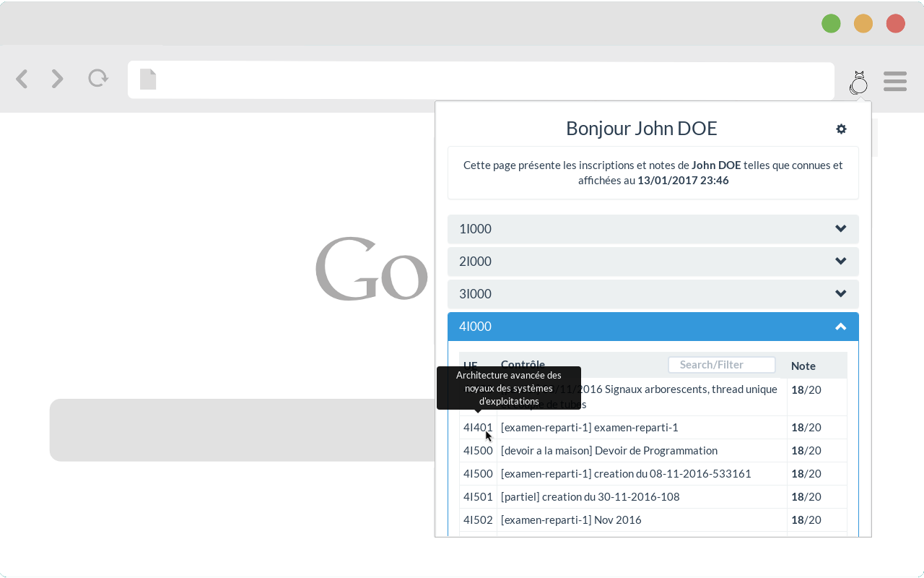The width and height of the screenshot is (924, 578).
Task: Open settings via the gear icon
Action: click(841, 129)
